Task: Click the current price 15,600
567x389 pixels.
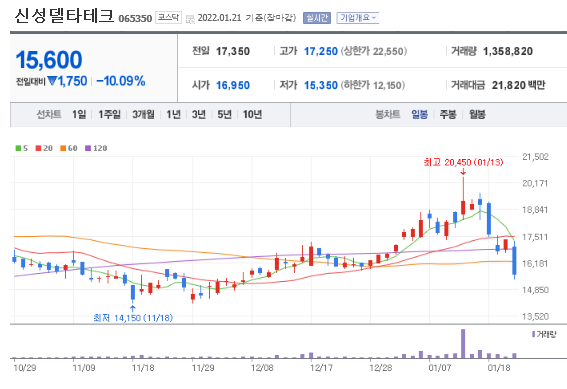Action: [49, 60]
